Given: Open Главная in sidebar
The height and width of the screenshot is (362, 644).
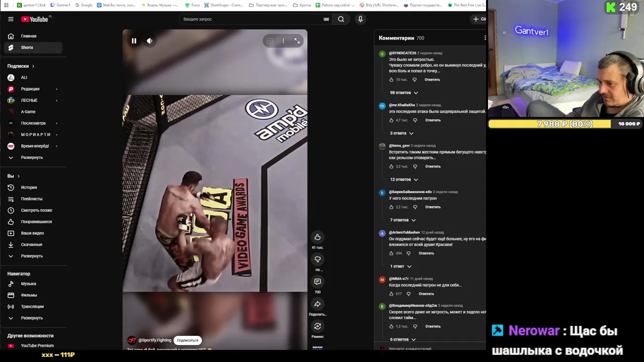Looking at the screenshot, I should coord(33,36).
